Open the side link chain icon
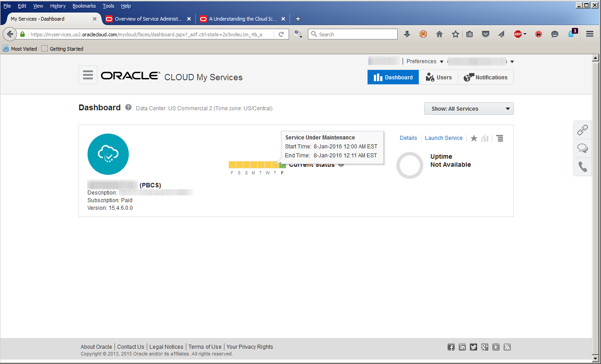The width and height of the screenshot is (601, 364). [x=583, y=130]
